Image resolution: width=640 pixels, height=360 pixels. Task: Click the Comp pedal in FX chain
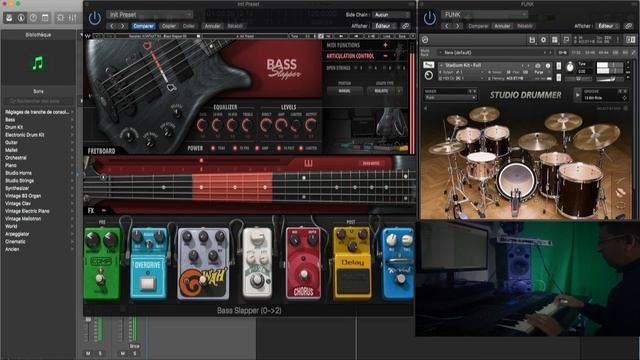(102, 263)
